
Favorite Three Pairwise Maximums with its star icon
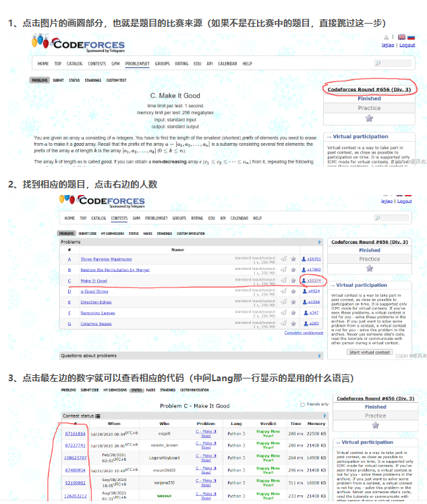coord(293,259)
